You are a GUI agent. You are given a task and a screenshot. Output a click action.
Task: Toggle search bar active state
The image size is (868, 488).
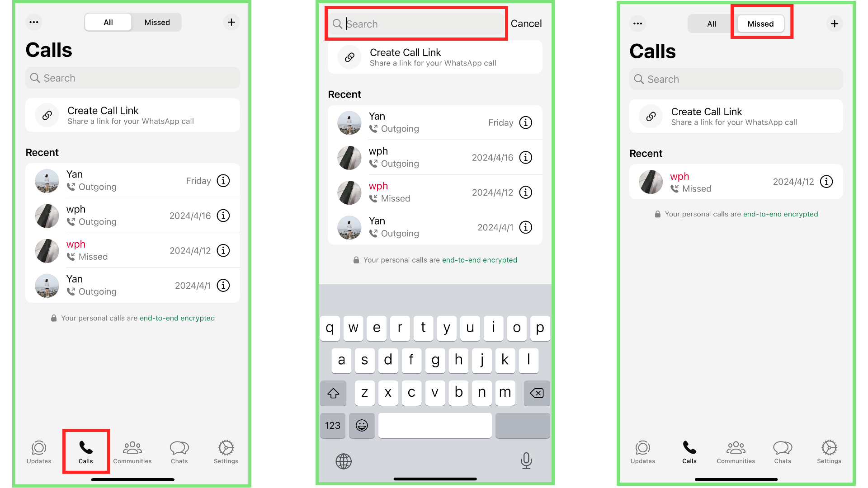[133, 78]
